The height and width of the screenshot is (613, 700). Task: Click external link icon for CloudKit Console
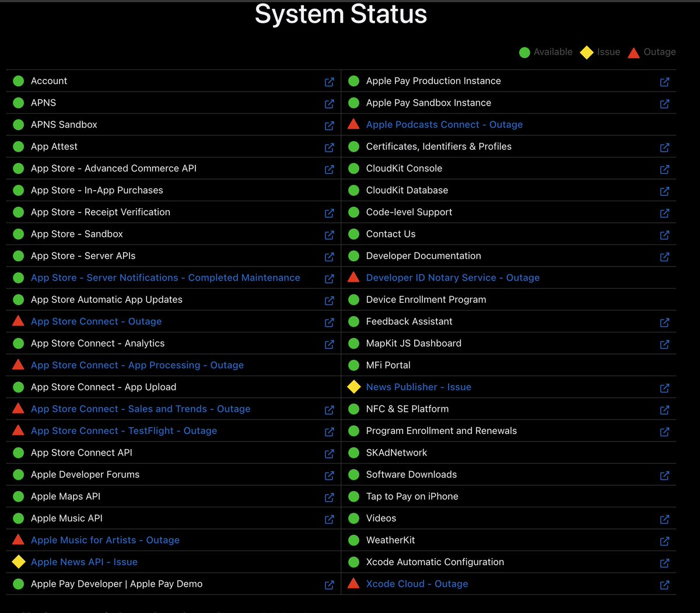click(664, 169)
